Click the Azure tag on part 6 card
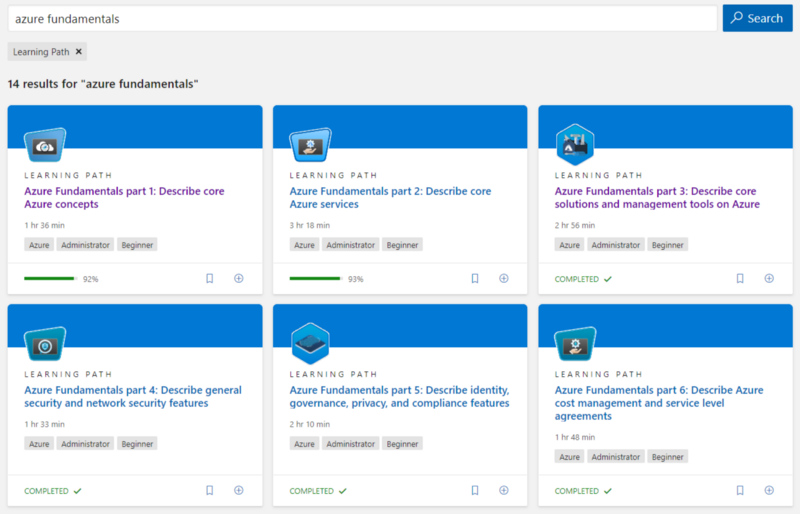This screenshot has width=800, height=514. [569, 457]
